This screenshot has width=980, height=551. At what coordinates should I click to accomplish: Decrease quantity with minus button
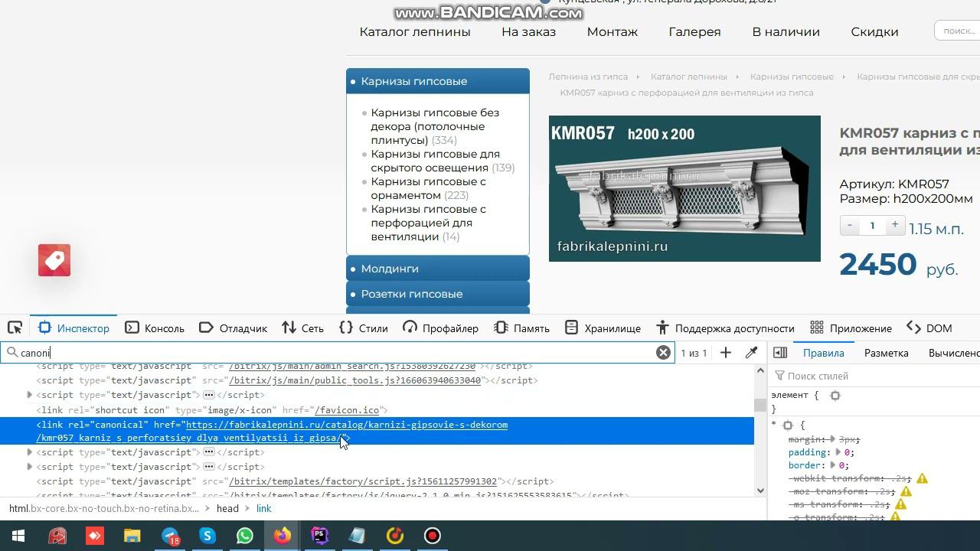point(849,225)
